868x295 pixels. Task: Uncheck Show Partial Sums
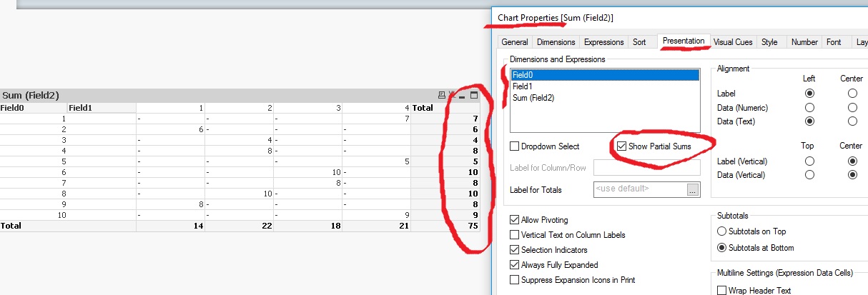click(621, 146)
